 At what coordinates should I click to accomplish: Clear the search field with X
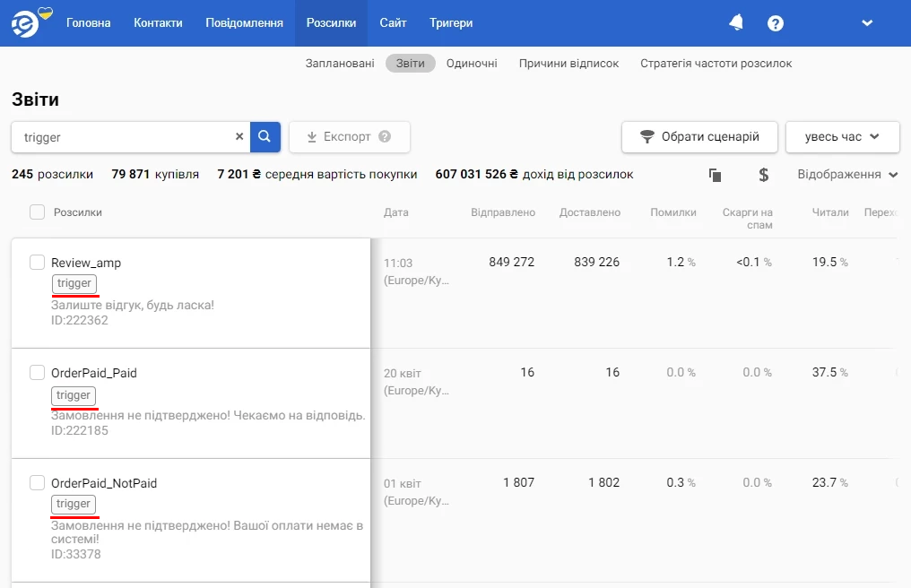point(239,136)
